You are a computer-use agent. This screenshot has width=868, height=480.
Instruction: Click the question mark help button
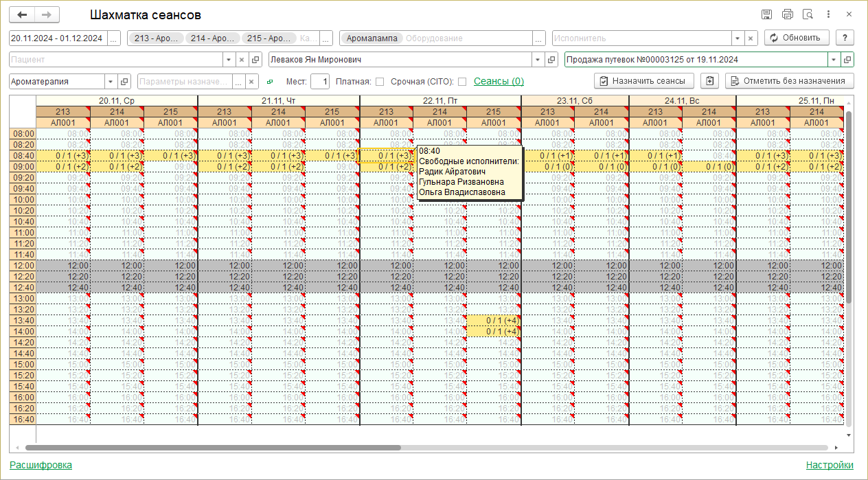845,38
